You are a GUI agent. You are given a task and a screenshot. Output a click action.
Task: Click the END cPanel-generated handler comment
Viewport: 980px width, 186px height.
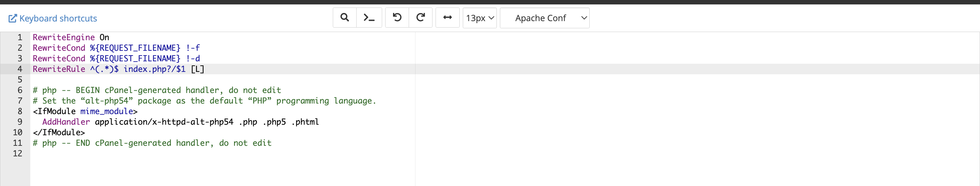point(152,143)
